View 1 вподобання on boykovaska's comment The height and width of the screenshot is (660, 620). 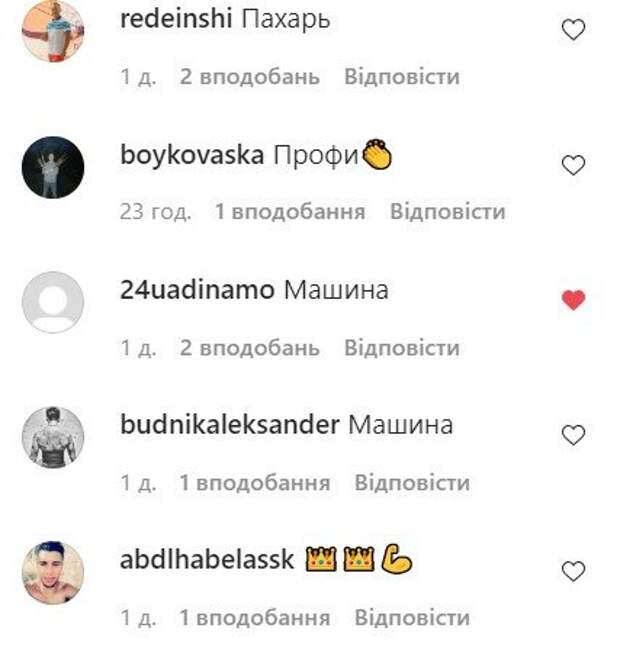pos(290,211)
